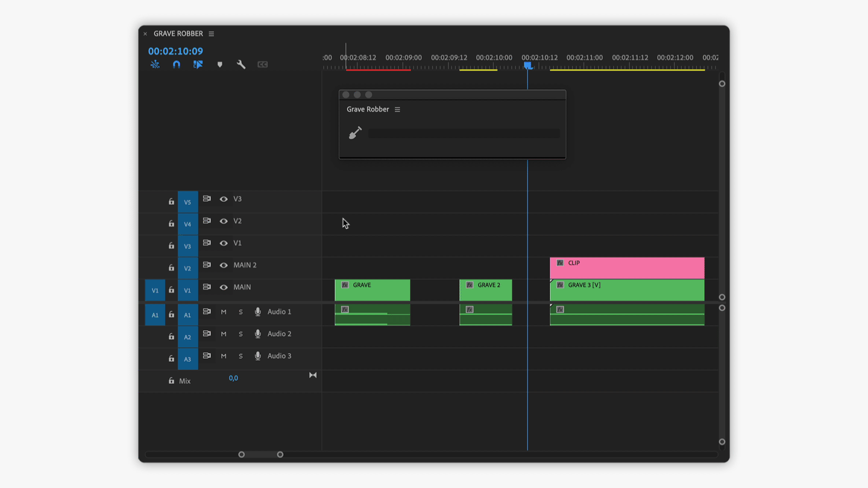This screenshot has width=868, height=488.
Task: Click the GRAVE 2 video clip
Action: coord(486,290)
